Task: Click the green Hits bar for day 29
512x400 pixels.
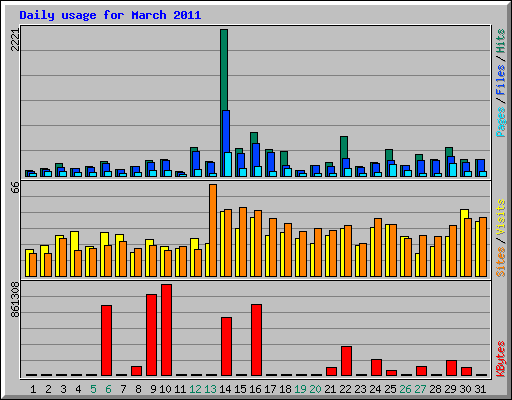Action: 449,152
